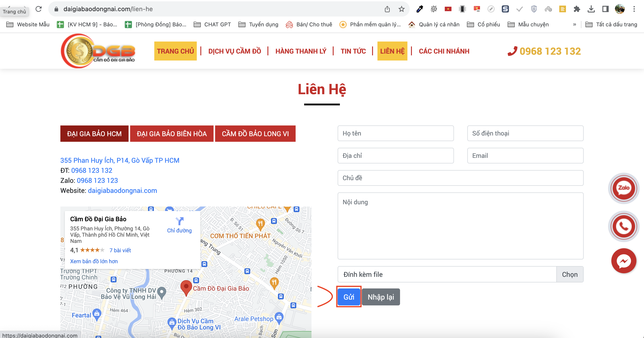Click the red phone call floating icon

623,226
